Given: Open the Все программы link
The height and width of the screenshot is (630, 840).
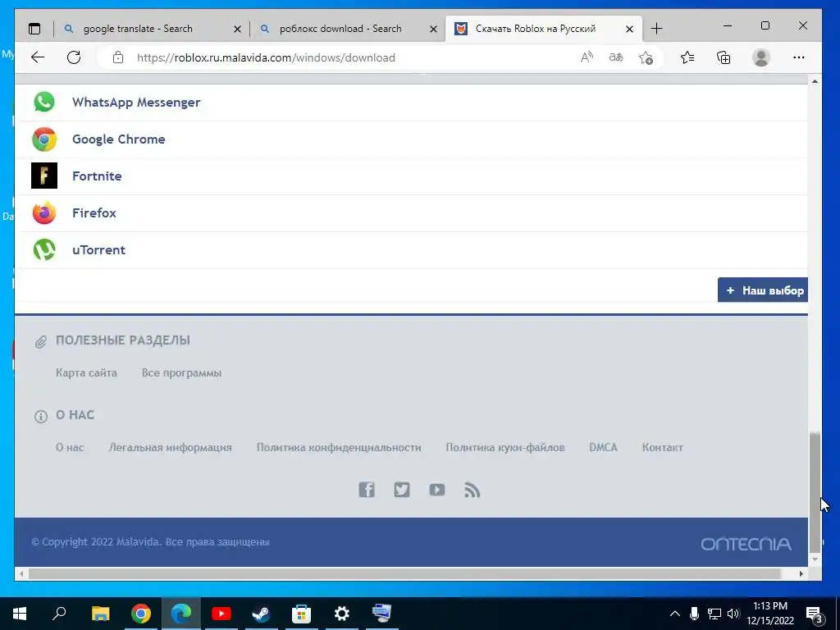Looking at the screenshot, I should pos(181,373).
